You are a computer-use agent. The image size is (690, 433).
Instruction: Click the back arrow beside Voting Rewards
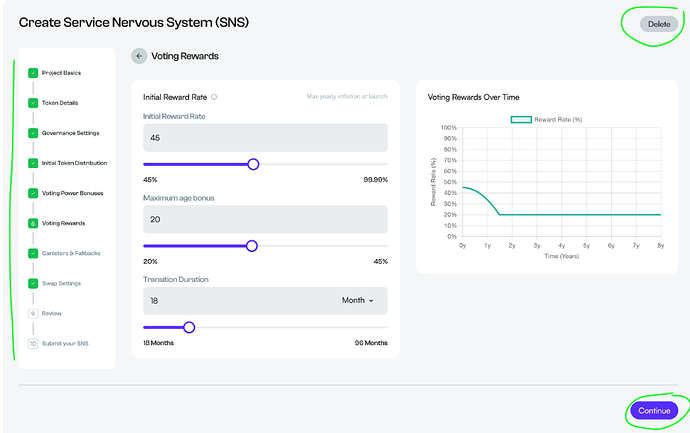click(139, 57)
